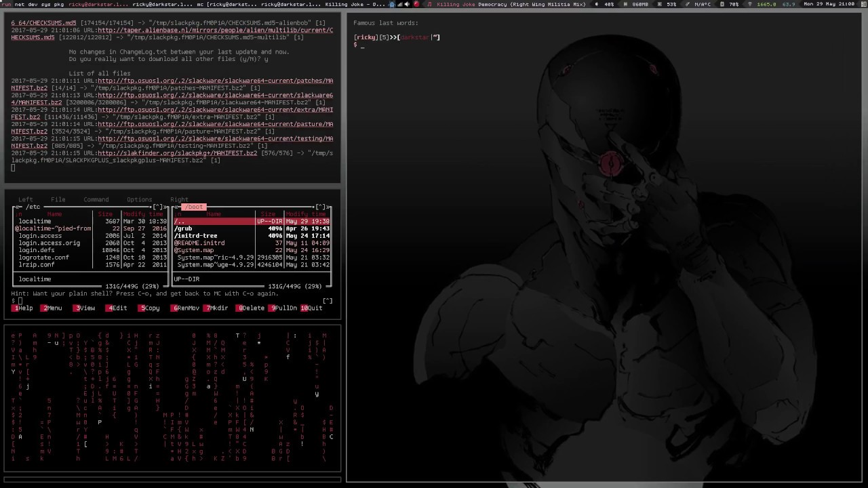Sort right panel by Modify time column header
Screen dimensions: 868x488
point(307,214)
